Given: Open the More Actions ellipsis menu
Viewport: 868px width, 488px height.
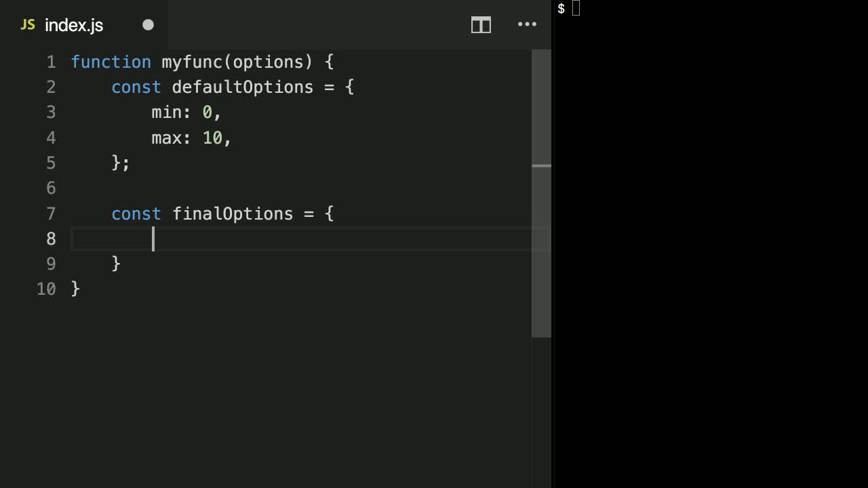Looking at the screenshot, I should (527, 24).
